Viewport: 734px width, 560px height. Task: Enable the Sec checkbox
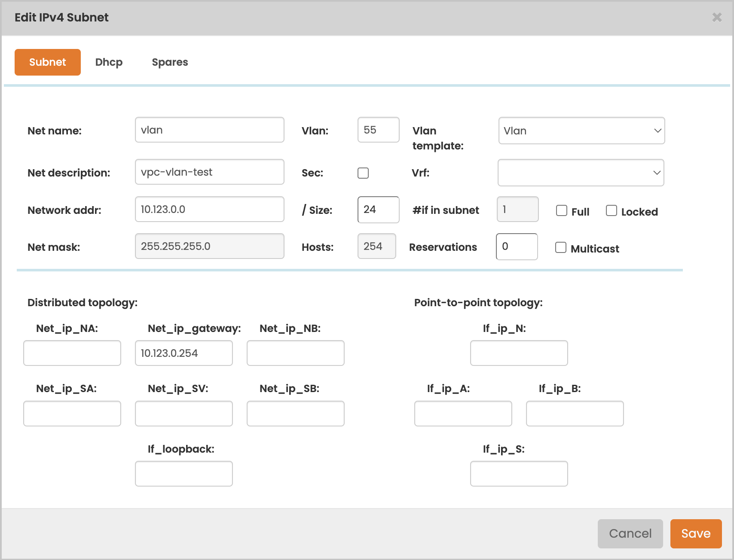pos(363,173)
